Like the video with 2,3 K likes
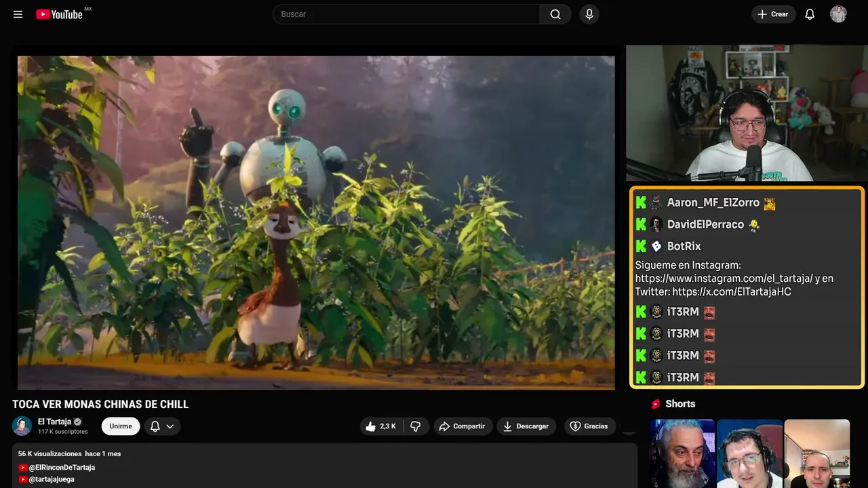 pos(381,426)
